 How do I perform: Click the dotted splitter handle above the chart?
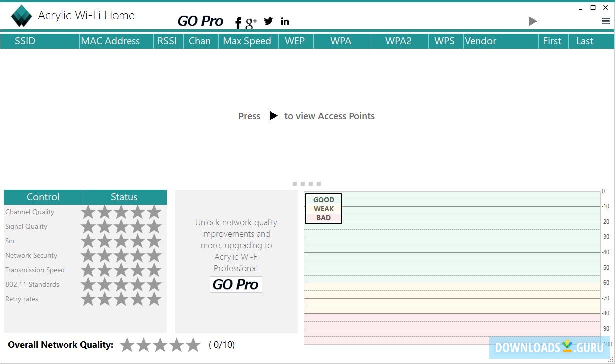pos(307,184)
